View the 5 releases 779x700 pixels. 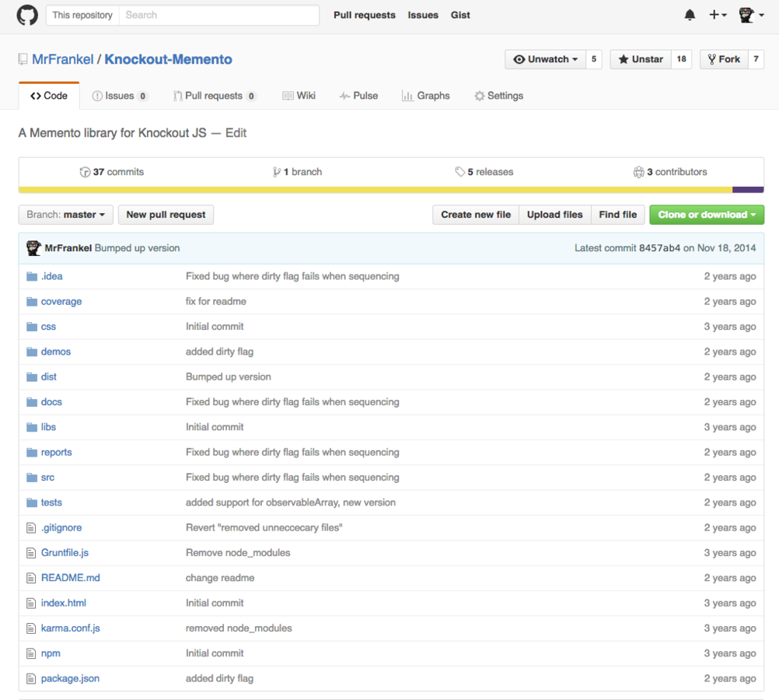[x=484, y=172]
